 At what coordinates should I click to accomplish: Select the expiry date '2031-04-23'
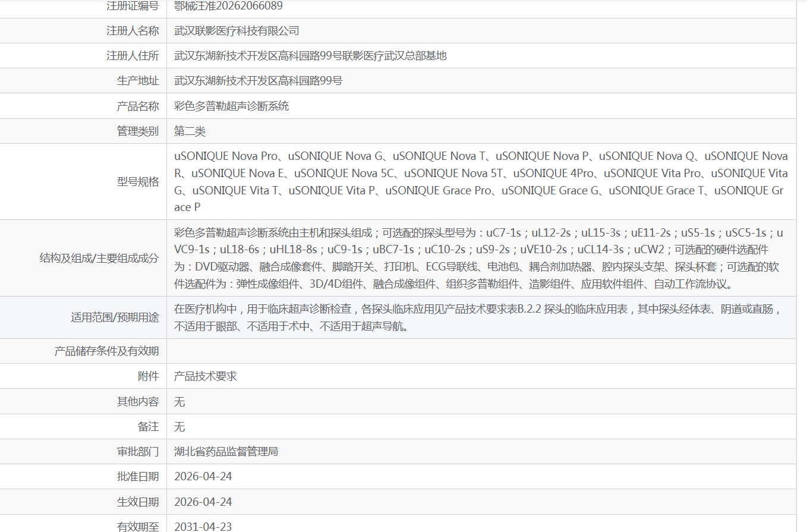pyautogui.click(x=203, y=527)
